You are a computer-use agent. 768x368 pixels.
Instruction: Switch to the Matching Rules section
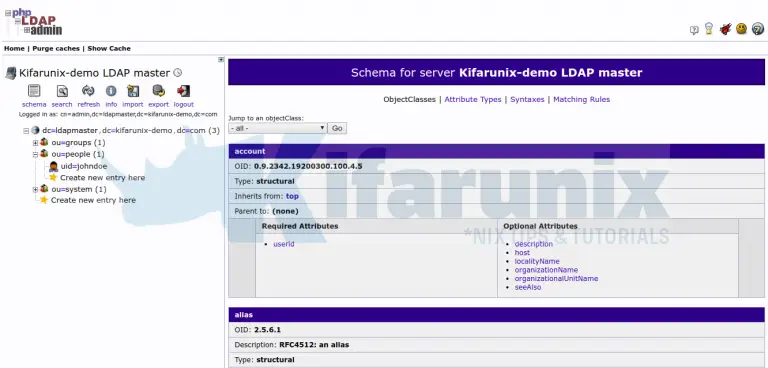tap(581, 99)
